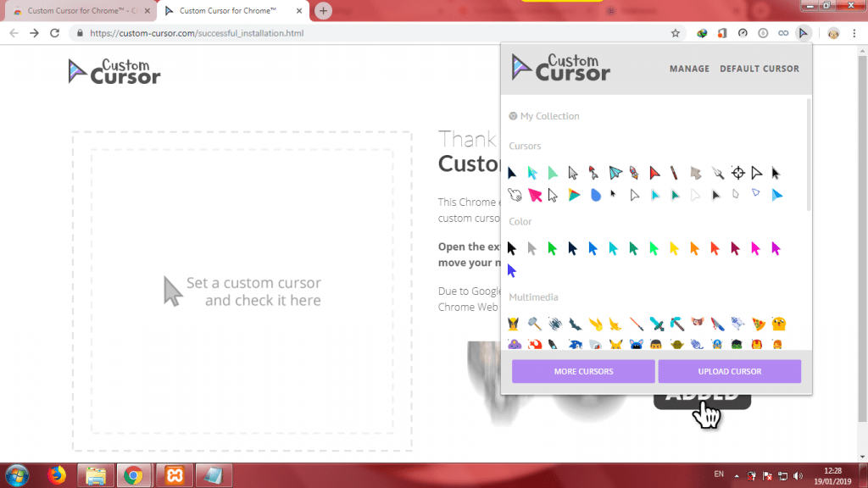The image size is (868, 488).
Task: Select the Minecraft diamond pickaxe cursor
Action: click(x=676, y=324)
